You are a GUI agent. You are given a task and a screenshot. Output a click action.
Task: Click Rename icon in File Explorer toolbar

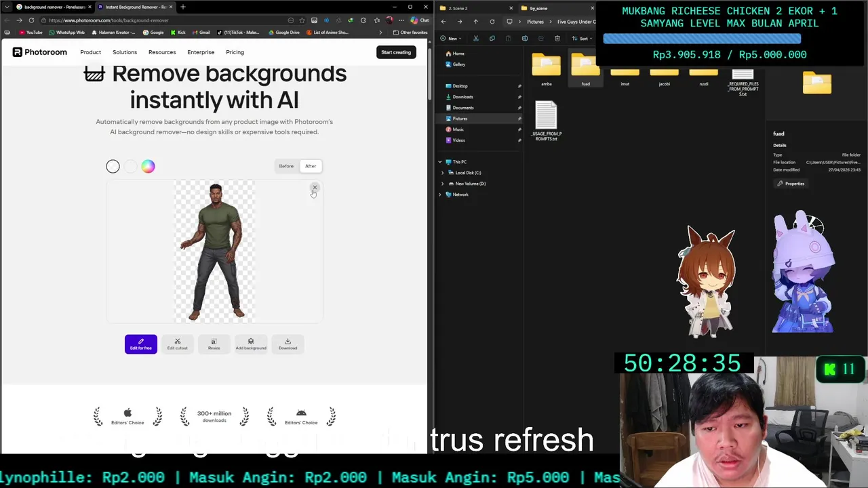pos(525,39)
